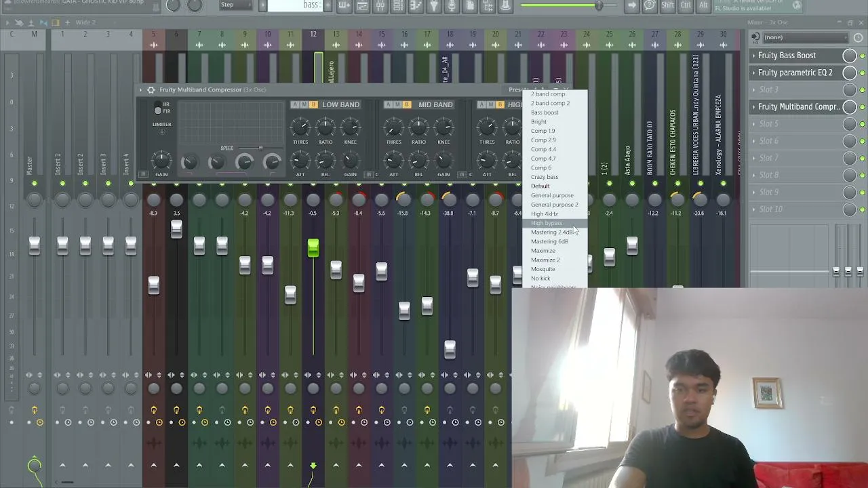The width and height of the screenshot is (868, 488).
Task: Click the mixer input routing icon
Action: (756, 37)
